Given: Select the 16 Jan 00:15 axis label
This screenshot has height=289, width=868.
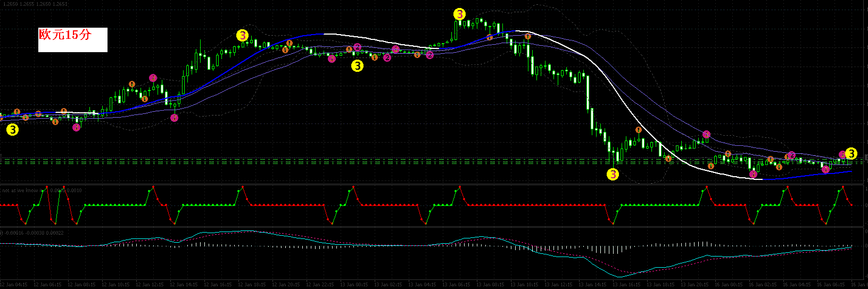Looking at the screenshot, I should (729, 285).
